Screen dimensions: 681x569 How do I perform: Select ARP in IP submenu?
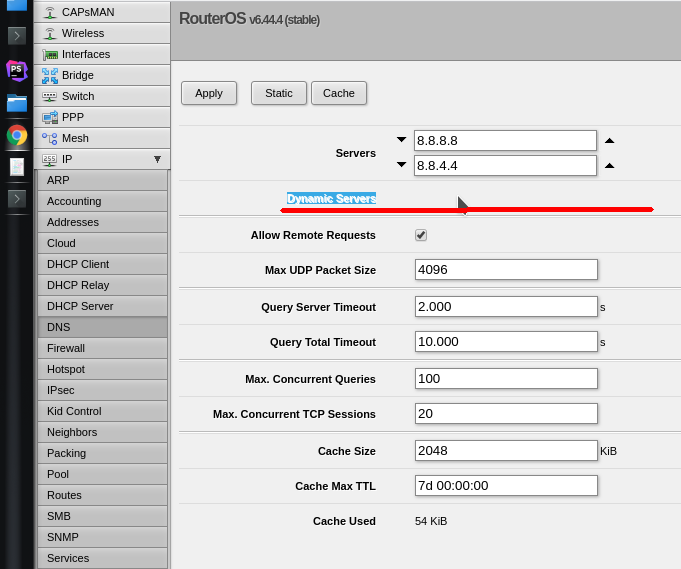pyautogui.click(x=102, y=180)
